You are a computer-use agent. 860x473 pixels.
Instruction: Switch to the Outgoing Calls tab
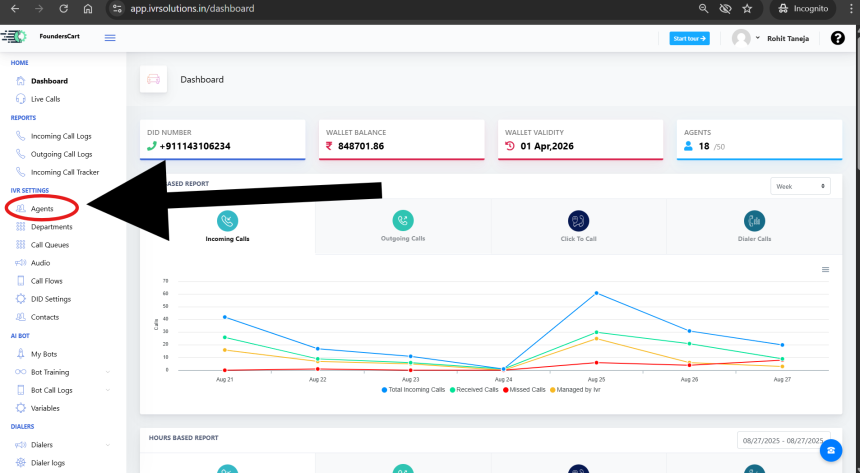[402, 225]
